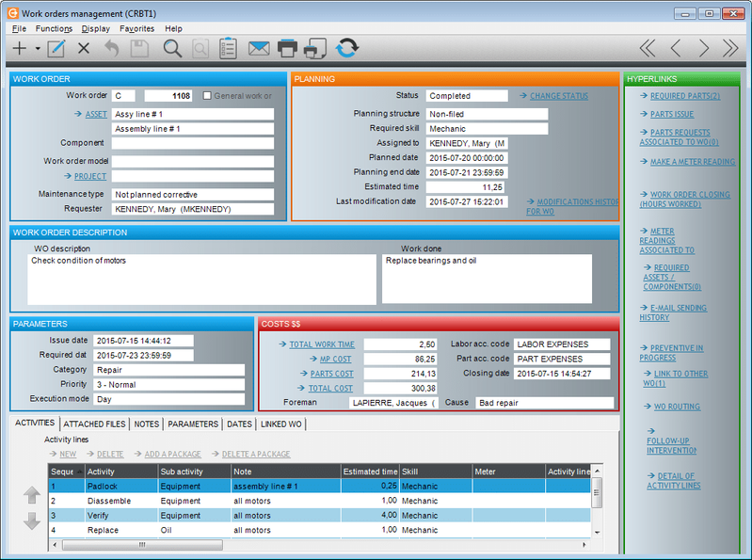The height and width of the screenshot is (560, 752).
Task: Click the edit pencil icon in toolbar
Action: pyautogui.click(x=56, y=48)
